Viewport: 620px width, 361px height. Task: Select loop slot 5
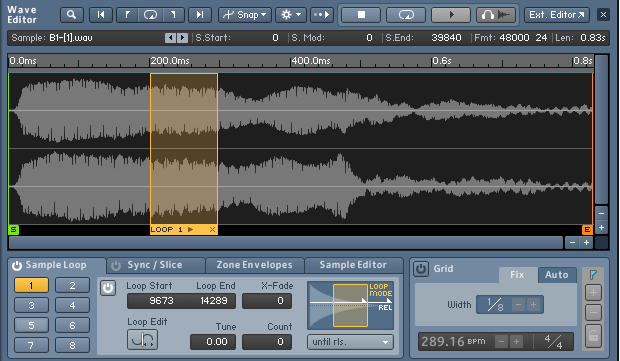click(x=31, y=325)
